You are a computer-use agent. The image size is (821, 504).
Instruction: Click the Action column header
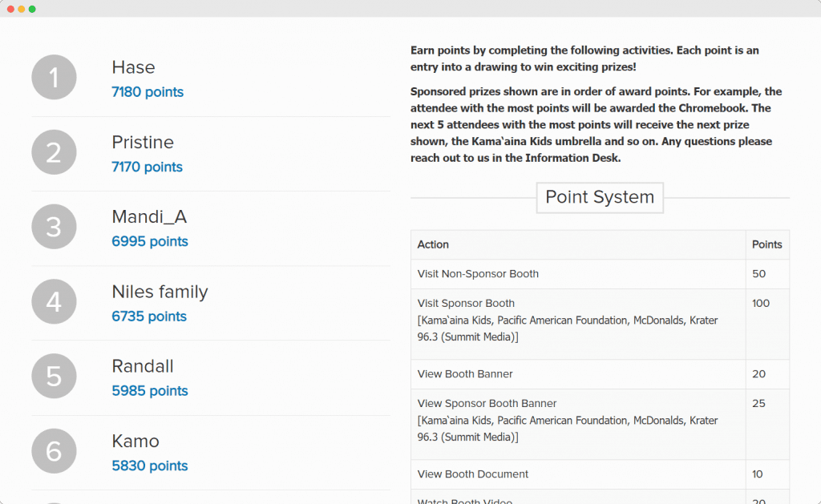433,244
